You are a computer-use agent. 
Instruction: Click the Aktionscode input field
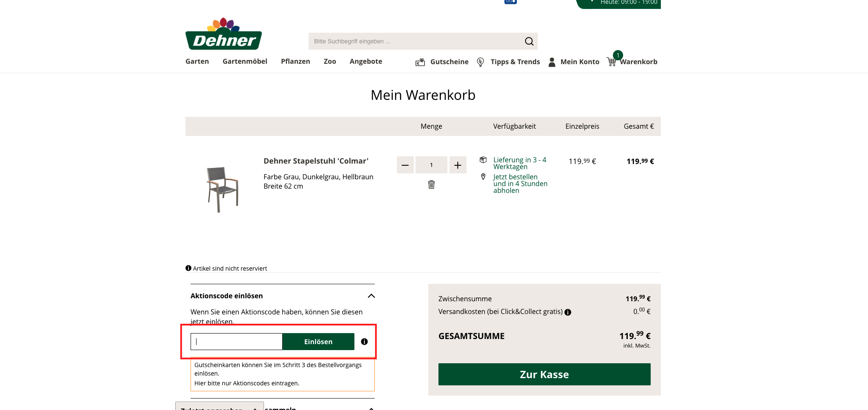tap(236, 342)
